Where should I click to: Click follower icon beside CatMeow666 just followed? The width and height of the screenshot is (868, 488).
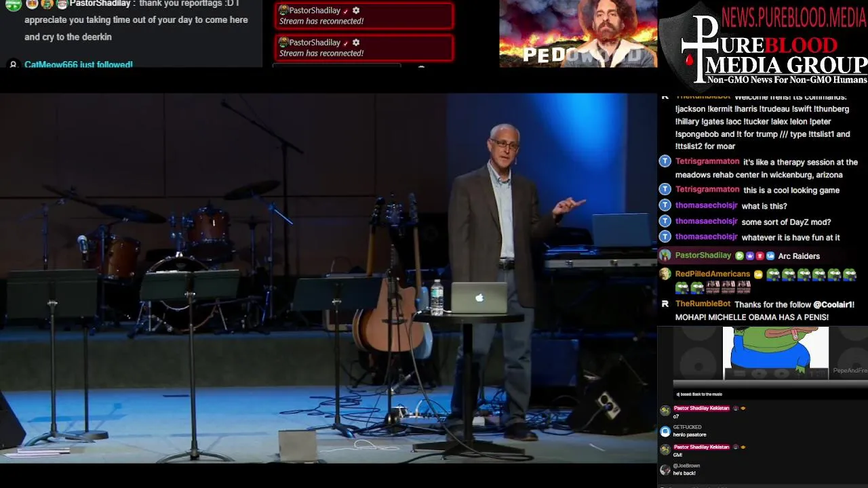pos(12,64)
